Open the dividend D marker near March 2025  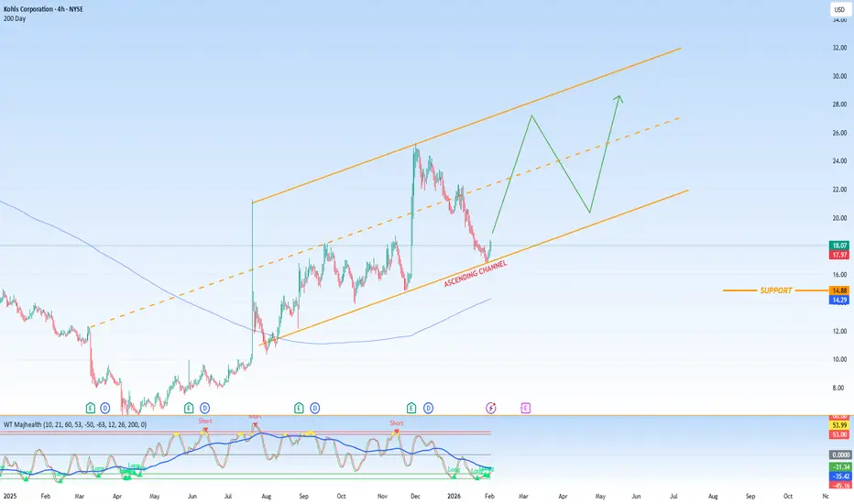point(104,408)
